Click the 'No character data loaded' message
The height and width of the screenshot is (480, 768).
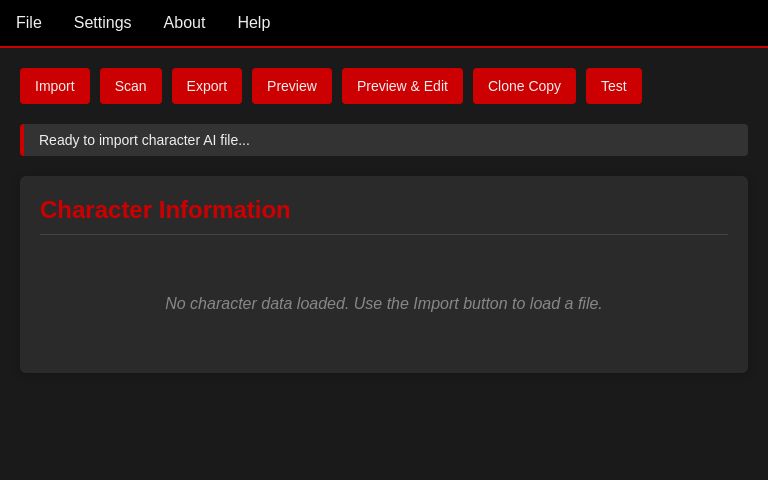pyautogui.click(x=383, y=303)
